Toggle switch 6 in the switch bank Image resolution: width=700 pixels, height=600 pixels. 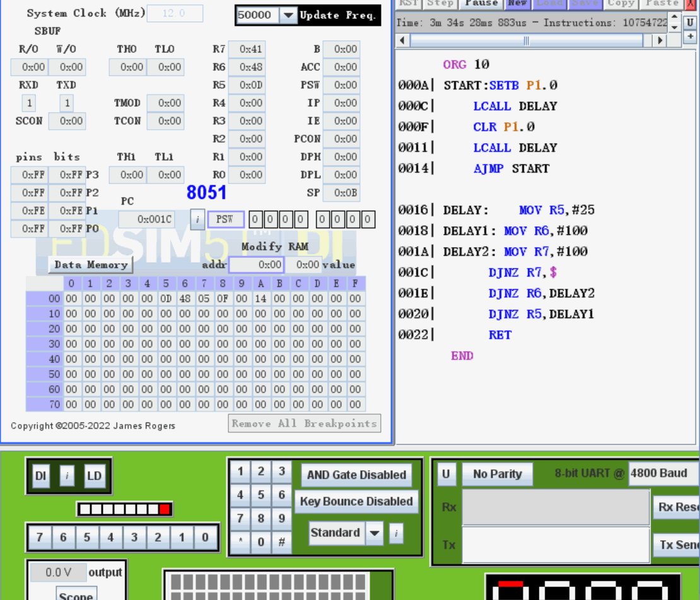(x=63, y=538)
